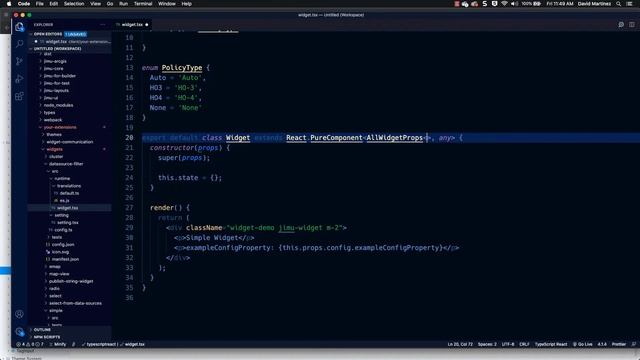Click the Spaces: 2 indentation indicator
This screenshot has width=640, height=360.
pyautogui.click(x=487, y=344)
